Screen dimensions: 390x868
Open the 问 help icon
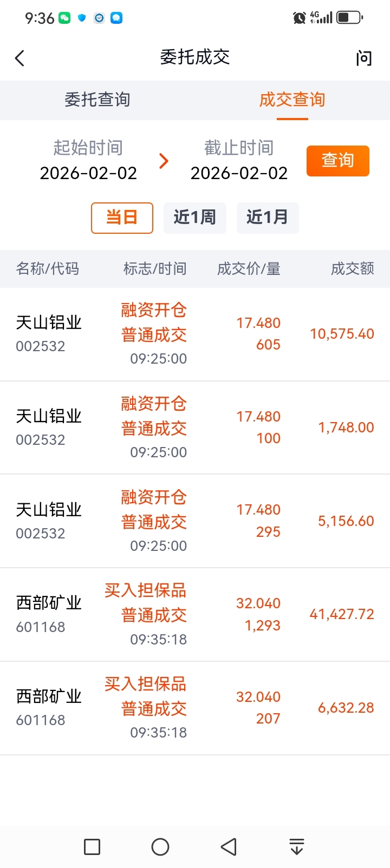click(364, 58)
